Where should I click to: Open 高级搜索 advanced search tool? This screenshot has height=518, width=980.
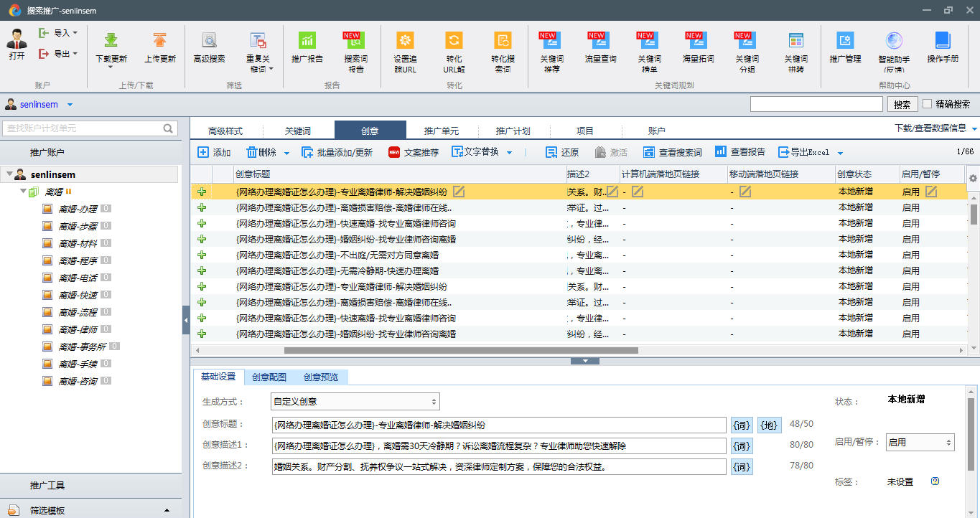click(209, 41)
